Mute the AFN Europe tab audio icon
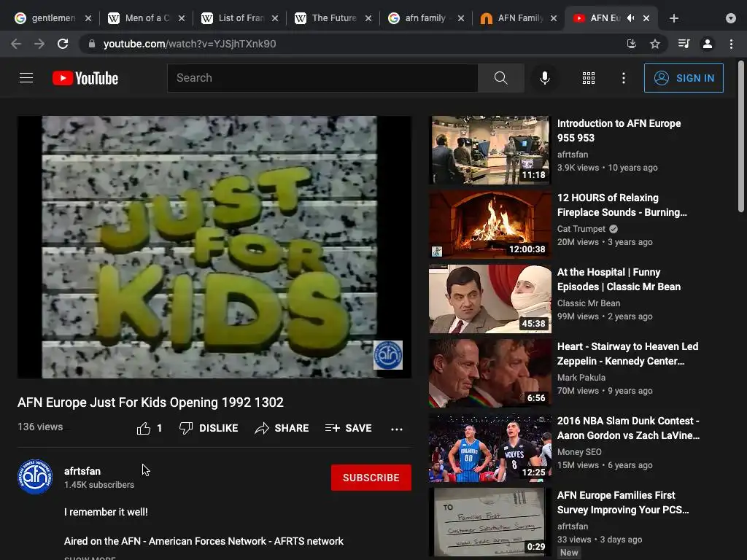Screen dimensions: 747x560 point(631,18)
